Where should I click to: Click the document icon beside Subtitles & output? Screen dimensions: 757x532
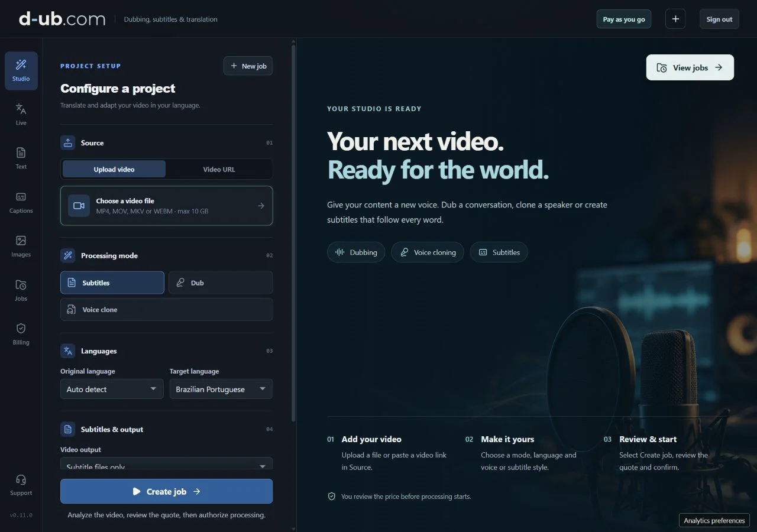(x=68, y=429)
